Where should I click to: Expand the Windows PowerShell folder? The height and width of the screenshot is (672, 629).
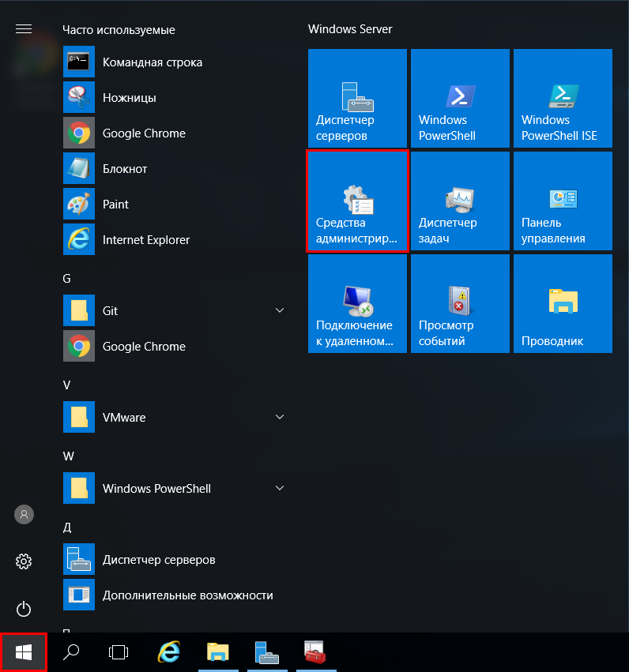coord(279,488)
